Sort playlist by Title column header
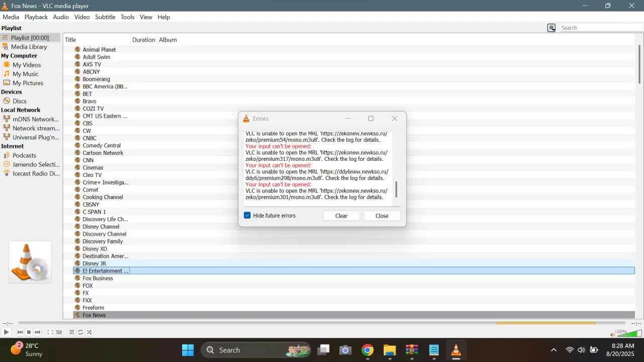 97,40
